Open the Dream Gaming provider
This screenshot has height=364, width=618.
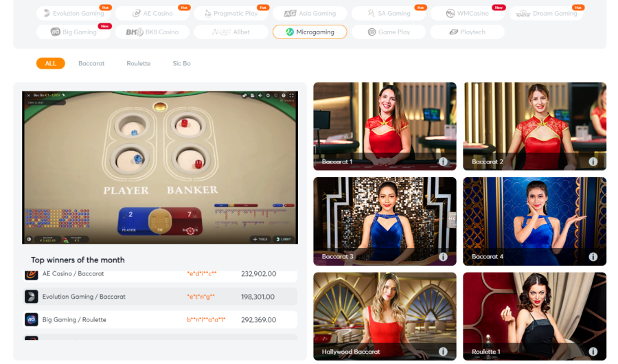(x=547, y=14)
